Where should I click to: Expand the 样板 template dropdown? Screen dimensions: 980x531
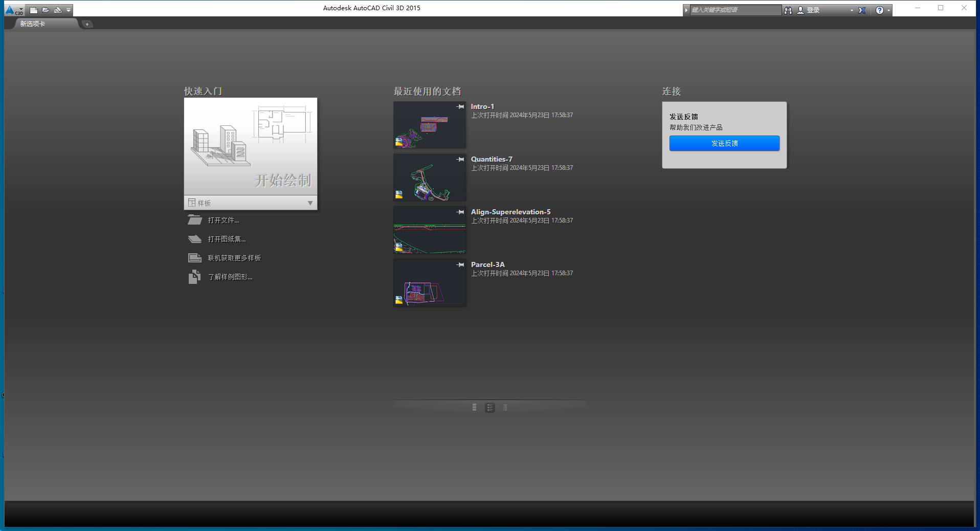pos(310,203)
